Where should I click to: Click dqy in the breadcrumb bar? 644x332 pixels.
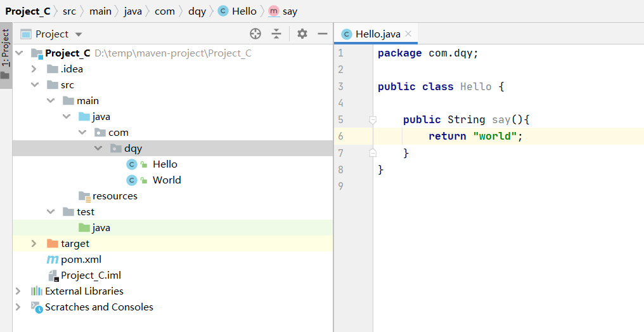coord(197,11)
